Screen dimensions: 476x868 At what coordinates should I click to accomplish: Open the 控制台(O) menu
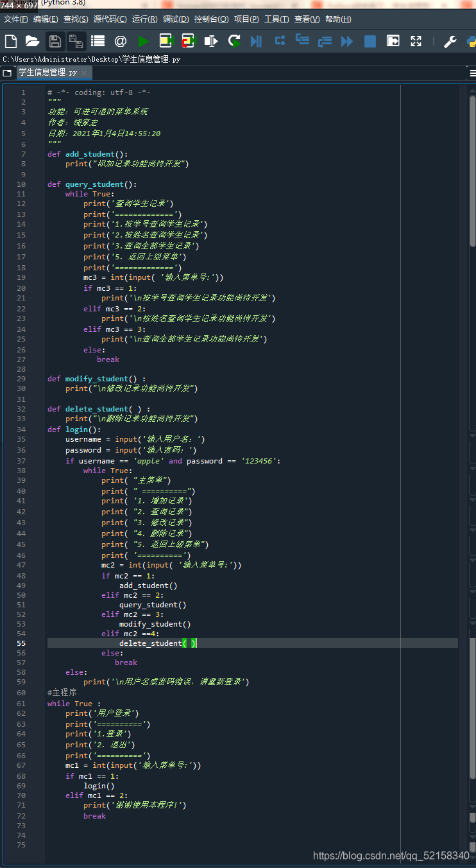pos(211,19)
